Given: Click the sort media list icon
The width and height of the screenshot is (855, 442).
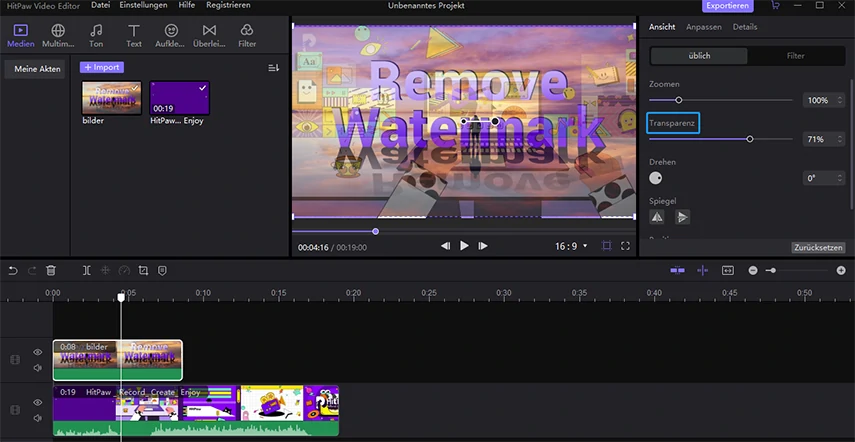Looking at the screenshot, I should (274, 68).
